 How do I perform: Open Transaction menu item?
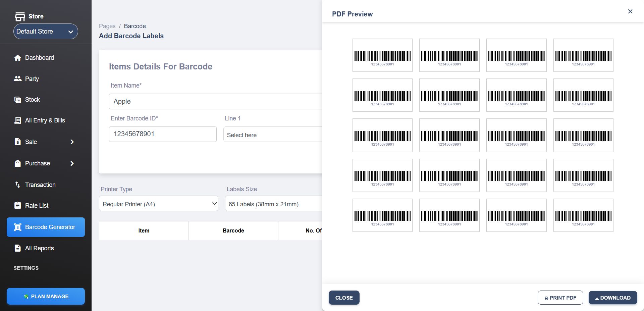pyautogui.click(x=40, y=185)
